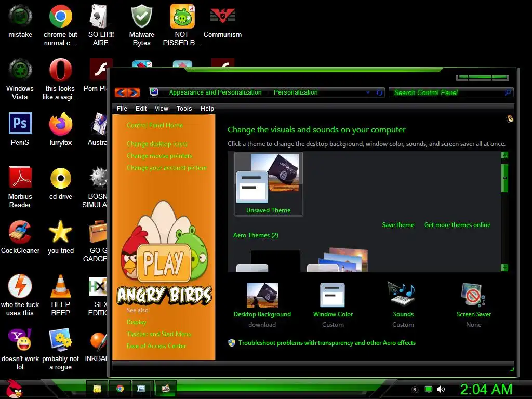Open the Tools menu
This screenshot has height=399, width=532.
[x=184, y=109]
